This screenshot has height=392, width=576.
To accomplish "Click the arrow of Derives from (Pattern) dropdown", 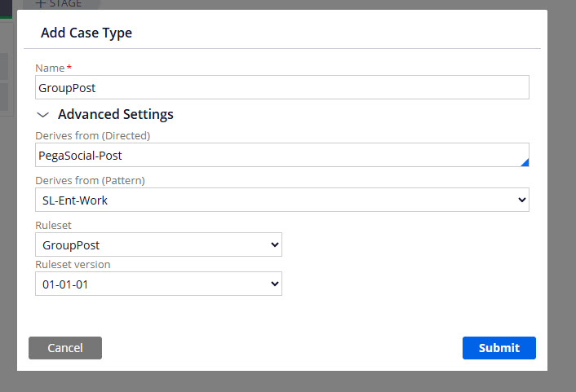I will 521,200.
